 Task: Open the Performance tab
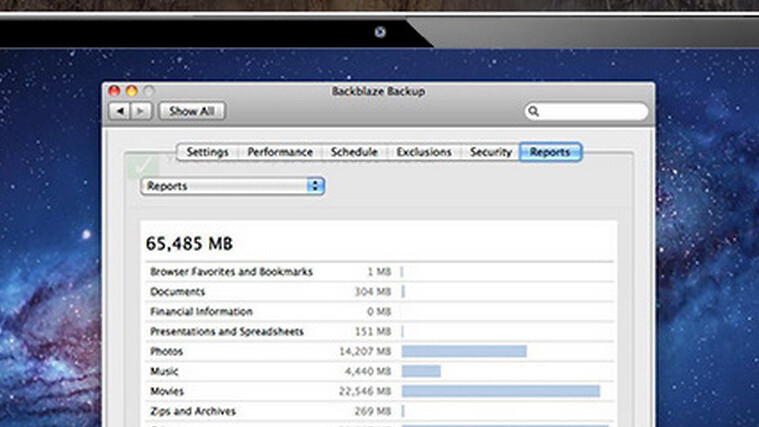tap(280, 152)
